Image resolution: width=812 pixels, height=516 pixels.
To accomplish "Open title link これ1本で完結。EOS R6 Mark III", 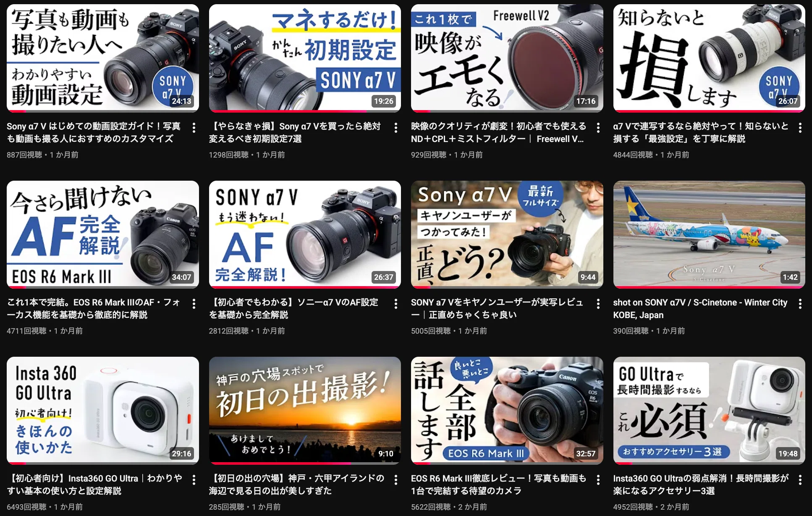I will (x=93, y=308).
